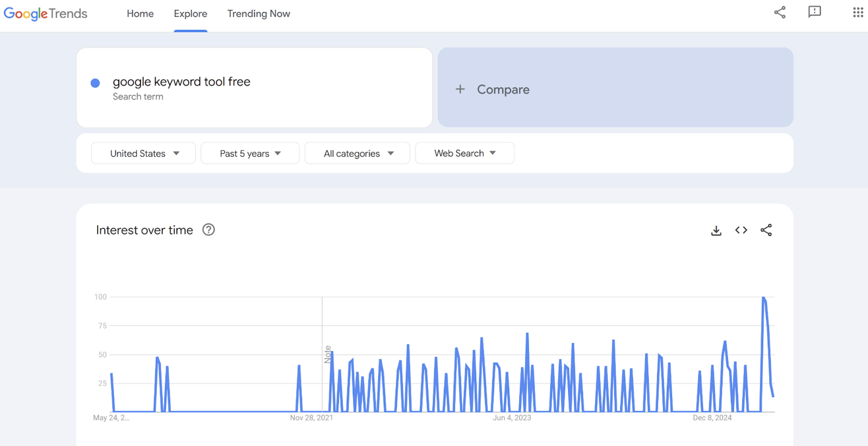The image size is (868, 446).
Task: Click the 75 y-axis value
Action: coord(102,326)
